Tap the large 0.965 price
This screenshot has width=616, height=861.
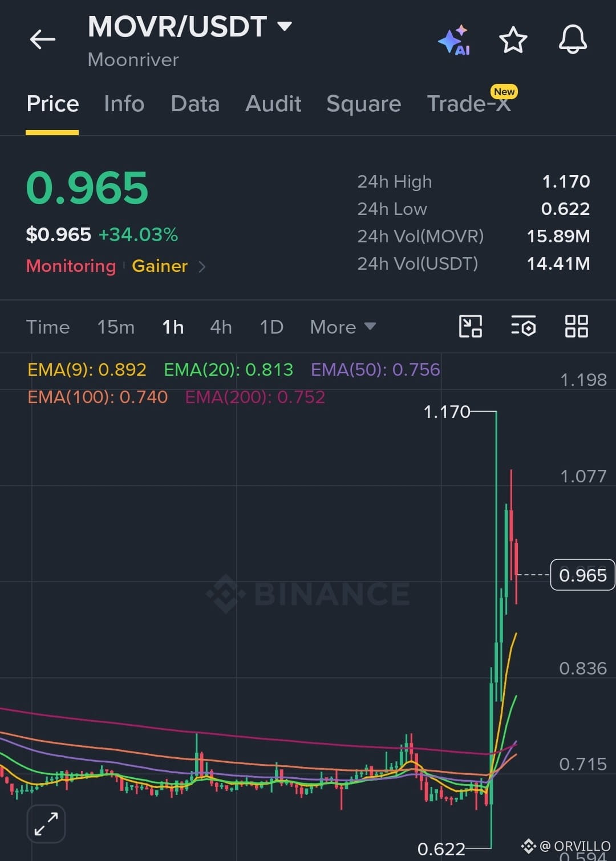(87, 188)
